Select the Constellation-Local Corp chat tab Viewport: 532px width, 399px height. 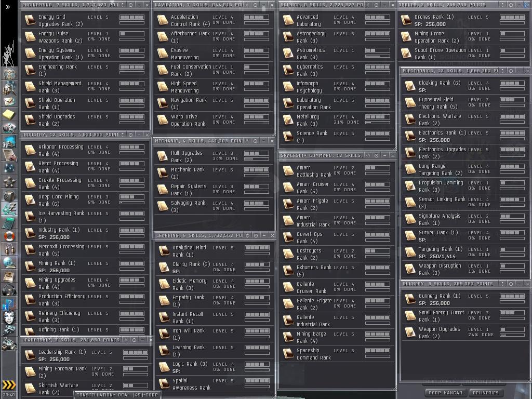point(117,395)
